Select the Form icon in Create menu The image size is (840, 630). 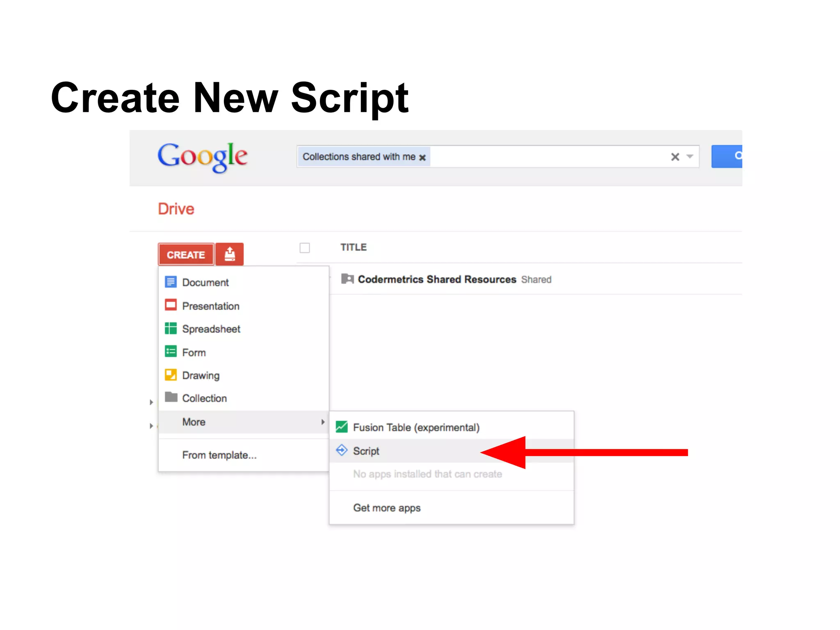pos(171,352)
